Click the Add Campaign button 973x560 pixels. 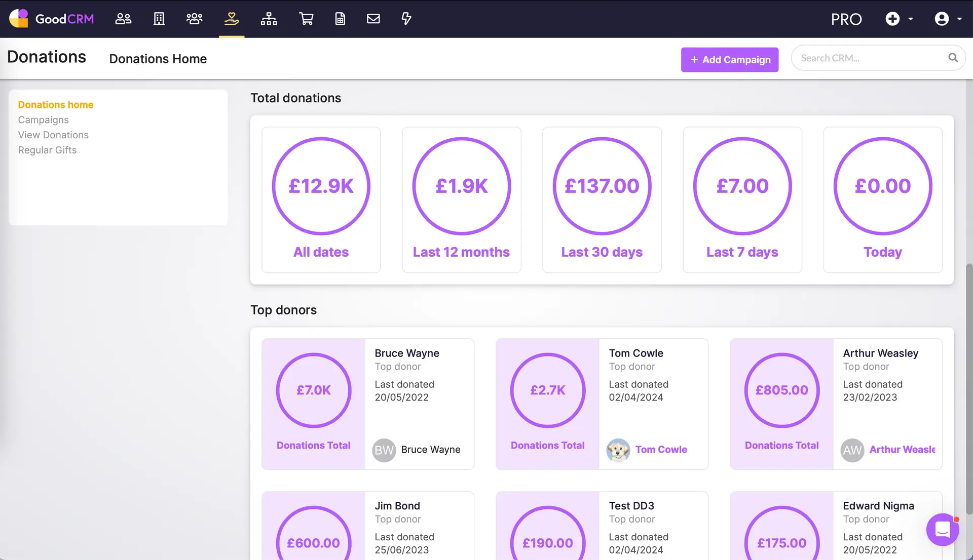730,60
